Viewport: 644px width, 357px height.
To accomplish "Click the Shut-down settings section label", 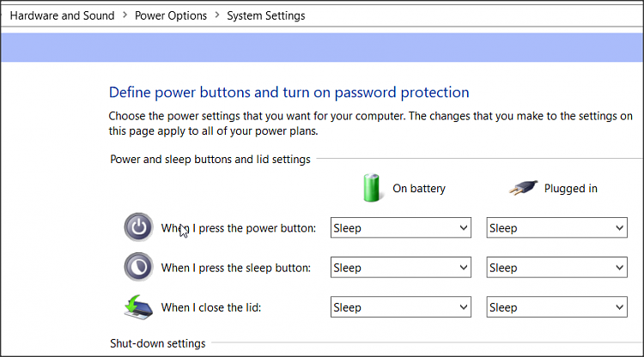I will click(x=158, y=343).
